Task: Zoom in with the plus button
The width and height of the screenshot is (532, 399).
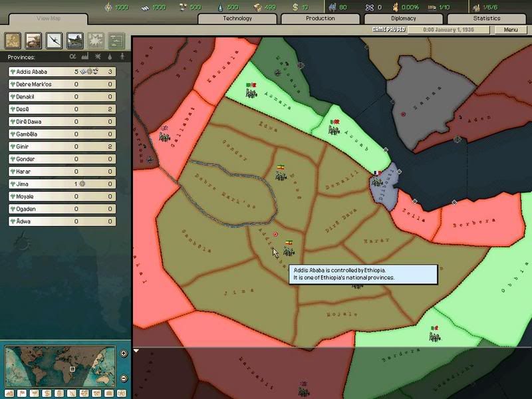Action: pos(124,353)
